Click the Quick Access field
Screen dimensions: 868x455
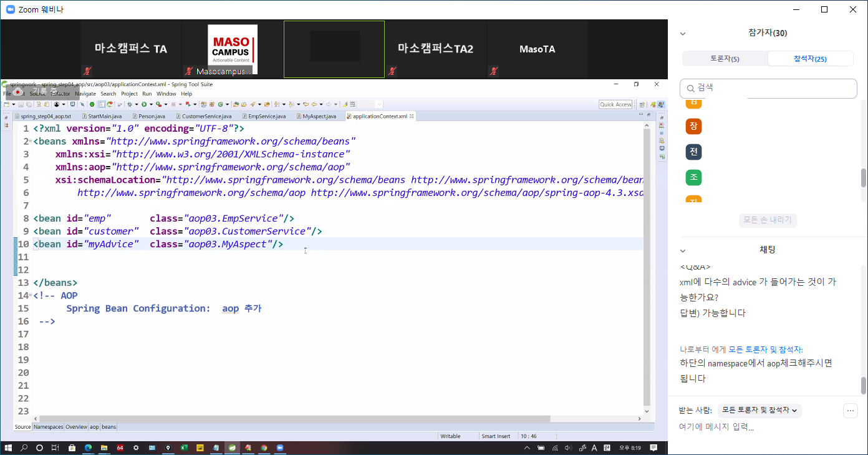pyautogui.click(x=615, y=104)
